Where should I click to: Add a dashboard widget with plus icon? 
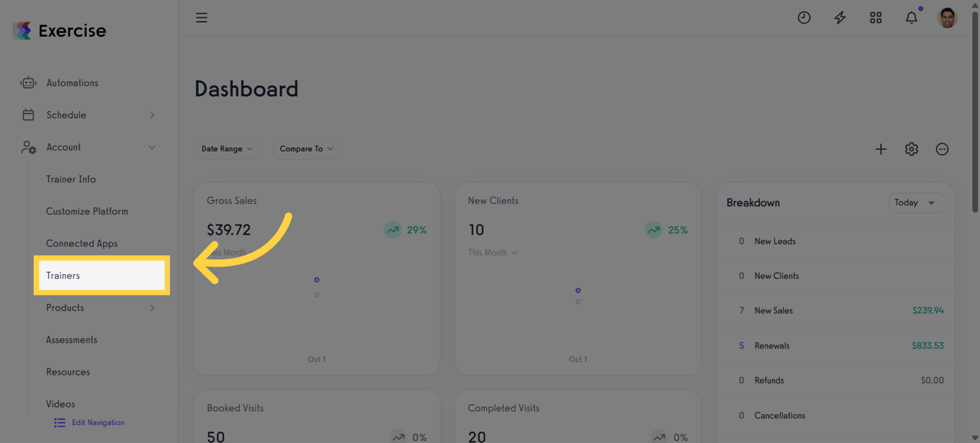[881, 149]
